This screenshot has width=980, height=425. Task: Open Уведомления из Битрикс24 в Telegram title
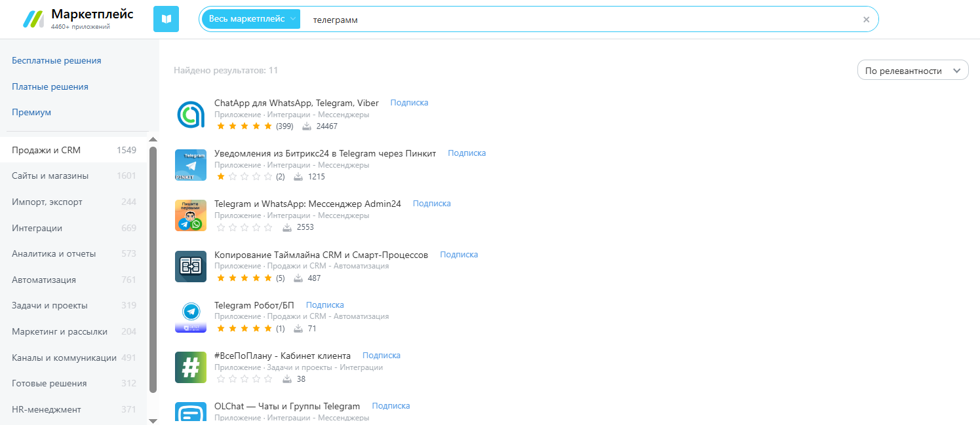click(x=325, y=153)
